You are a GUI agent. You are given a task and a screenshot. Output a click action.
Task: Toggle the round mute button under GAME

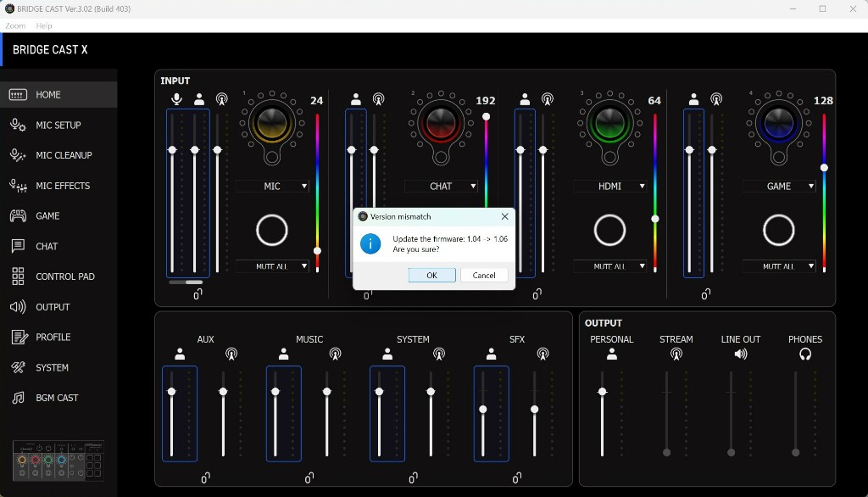coord(778,230)
